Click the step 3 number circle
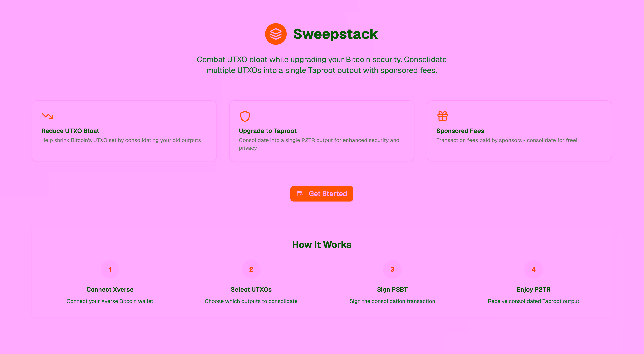 392,269
